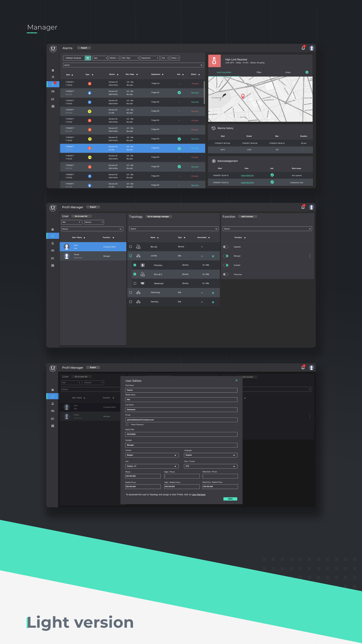Viewport: 362px width, 644px height.
Task: Click thermometer icon of High Limit Reached
Action: click(x=214, y=61)
